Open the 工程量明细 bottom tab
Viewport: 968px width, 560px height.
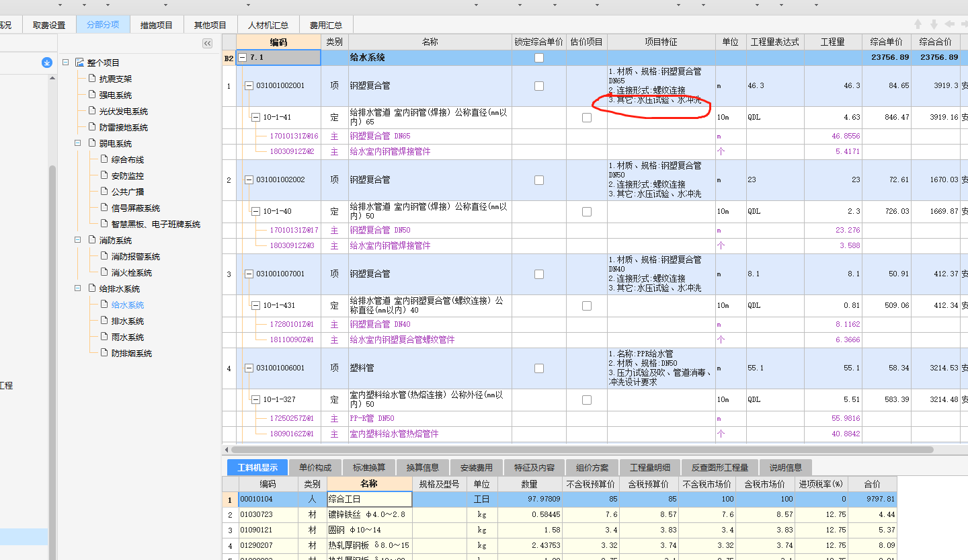650,467
